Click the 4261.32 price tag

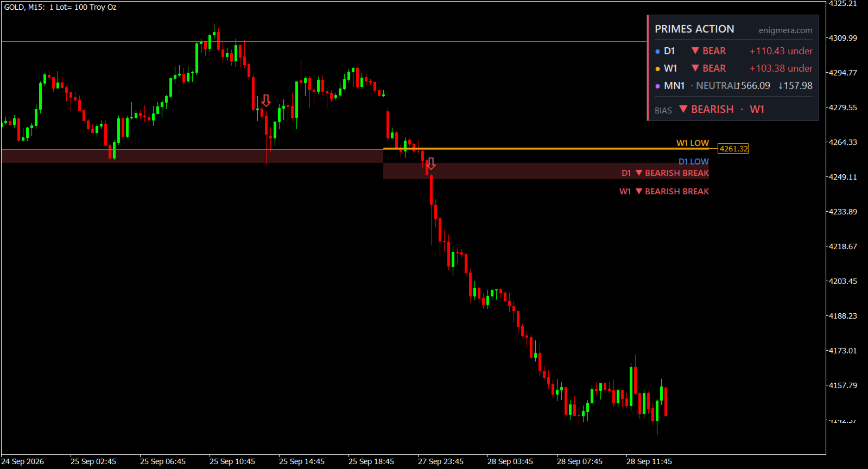733,149
